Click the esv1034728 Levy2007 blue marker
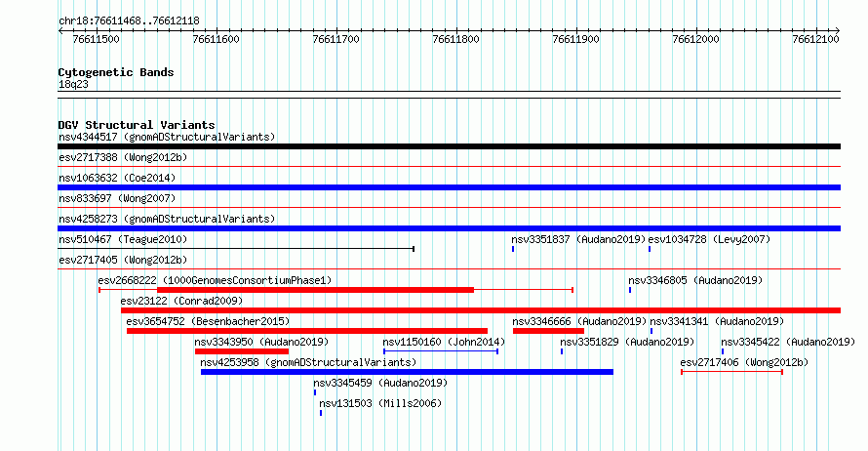This screenshot has height=451, width=868. pyautogui.click(x=650, y=249)
